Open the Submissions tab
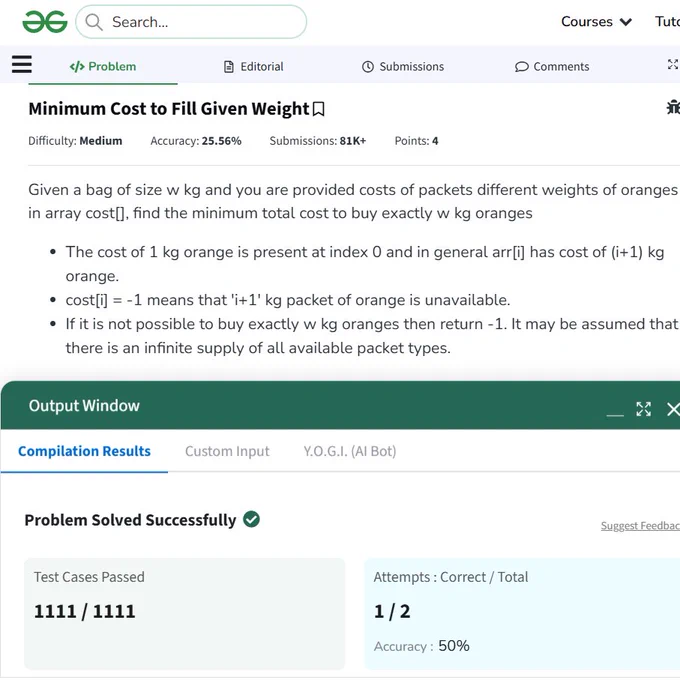 tap(403, 66)
